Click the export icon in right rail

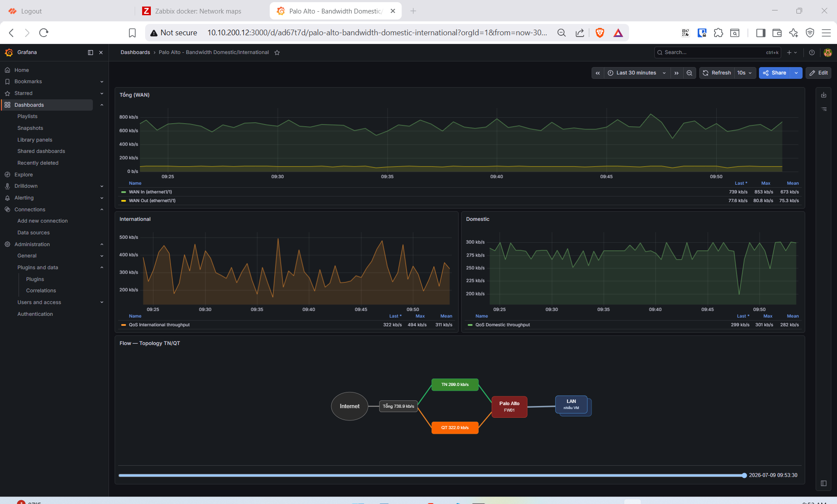pyautogui.click(x=824, y=95)
